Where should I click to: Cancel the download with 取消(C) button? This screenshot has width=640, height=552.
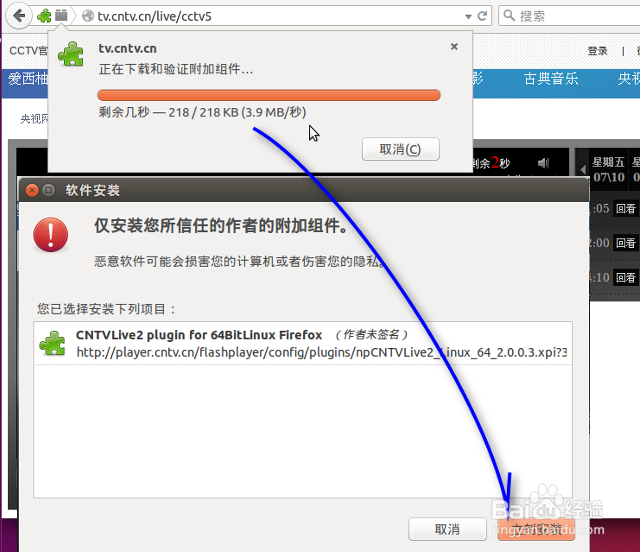tap(400, 149)
